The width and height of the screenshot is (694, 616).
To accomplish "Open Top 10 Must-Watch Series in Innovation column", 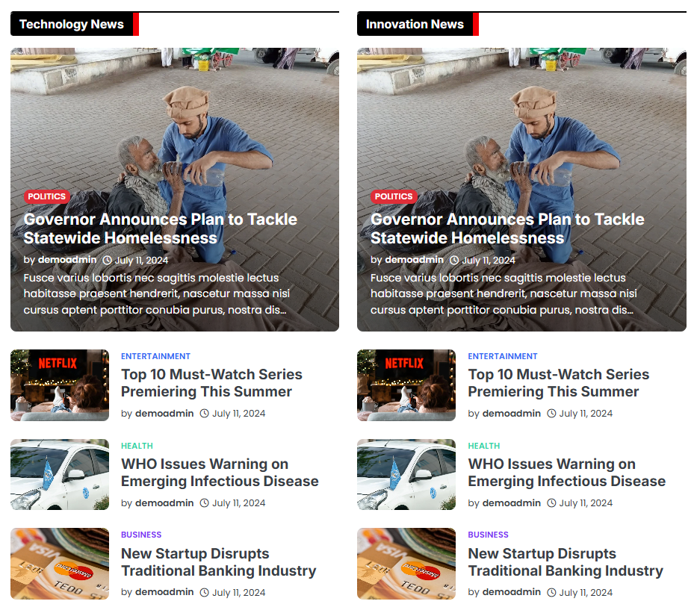I will 559,383.
